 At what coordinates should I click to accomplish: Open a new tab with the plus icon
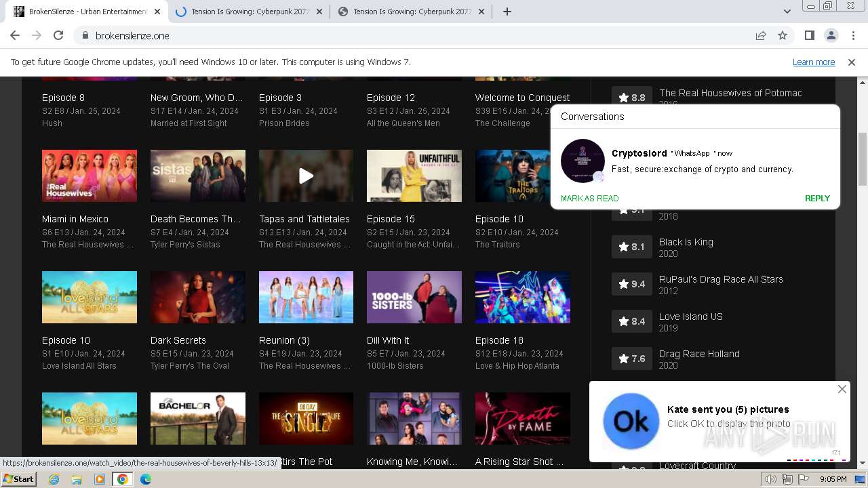tap(507, 12)
